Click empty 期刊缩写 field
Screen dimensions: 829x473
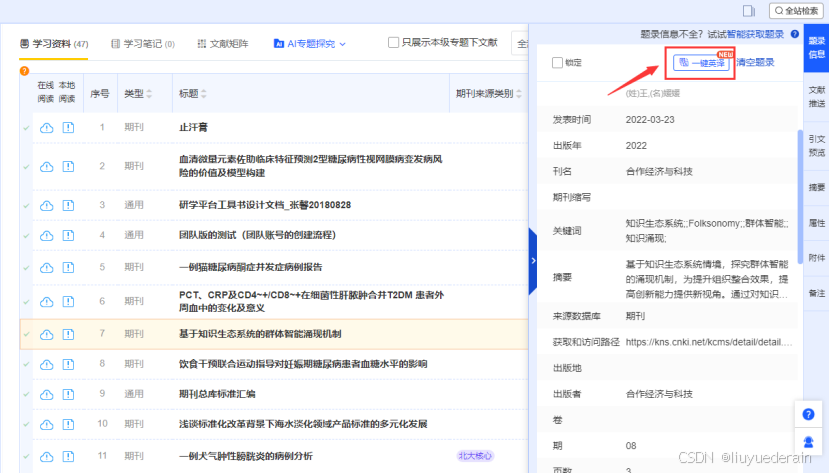pos(708,197)
